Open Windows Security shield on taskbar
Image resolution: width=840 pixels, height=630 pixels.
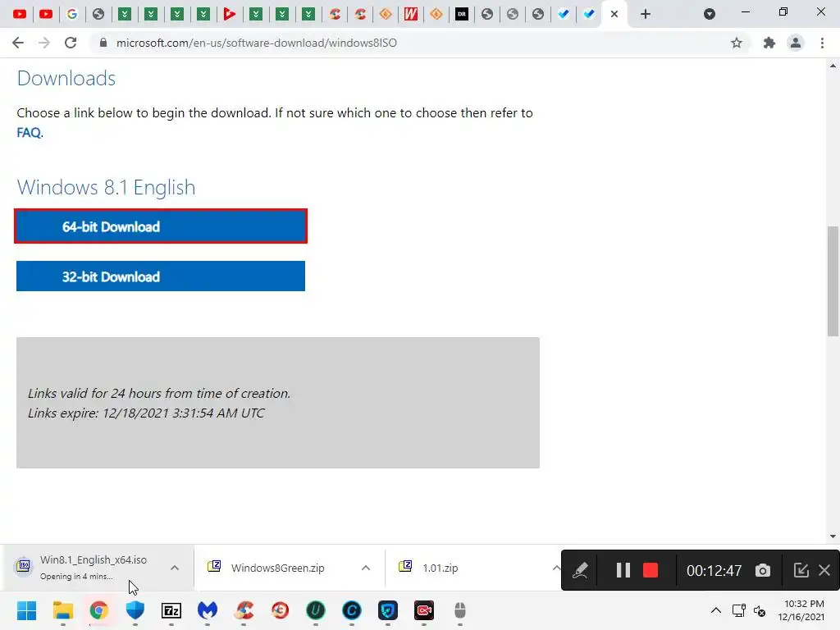[135, 610]
